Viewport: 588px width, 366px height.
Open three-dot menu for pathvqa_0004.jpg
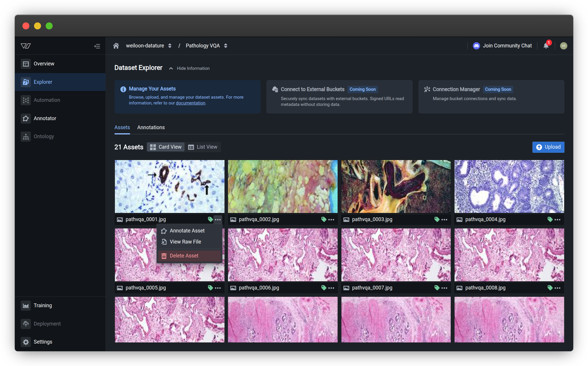[557, 219]
